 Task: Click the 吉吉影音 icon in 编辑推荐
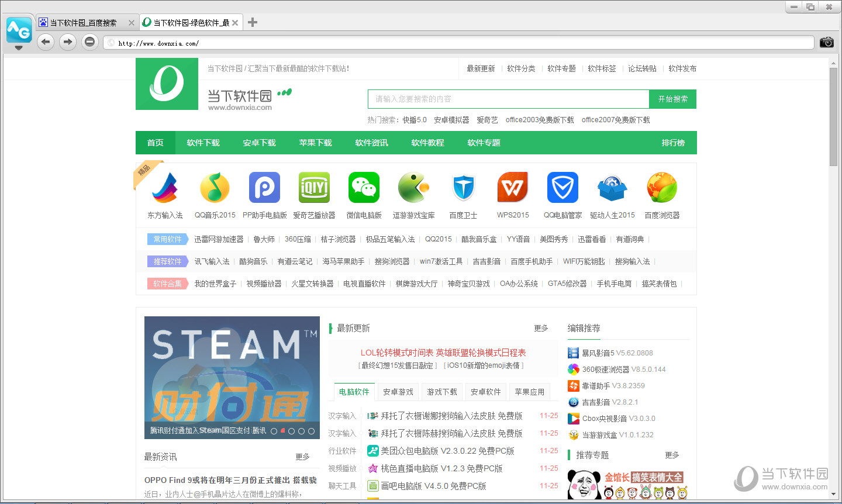coord(573,402)
